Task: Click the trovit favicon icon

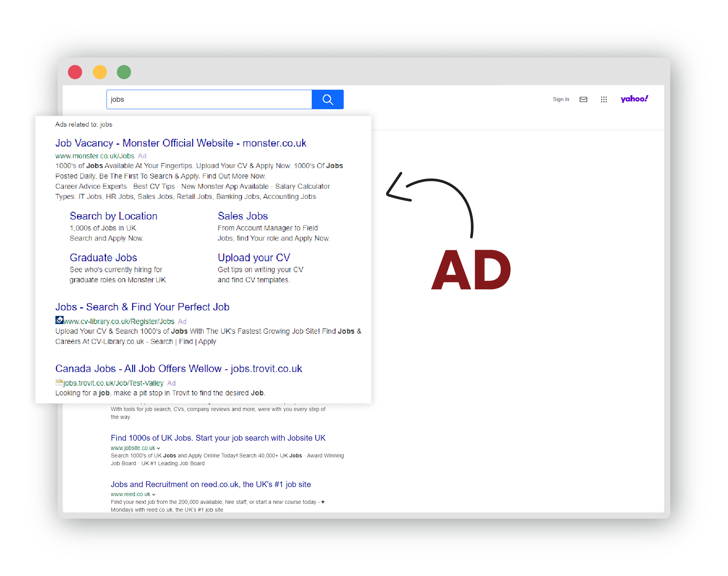Action: pos(59,382)
